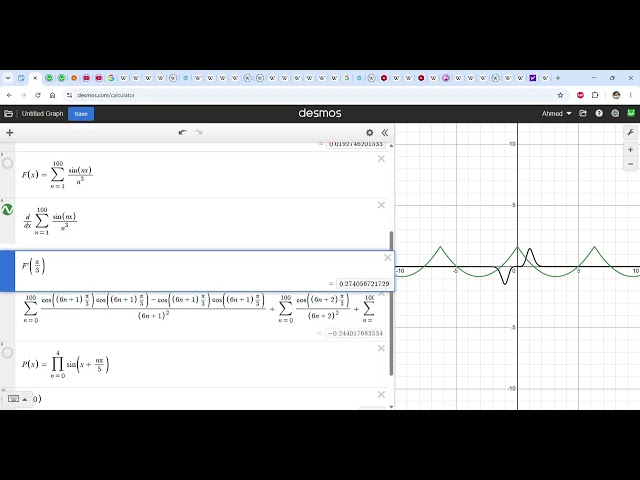Click the blue Save button

click(81, 114)
